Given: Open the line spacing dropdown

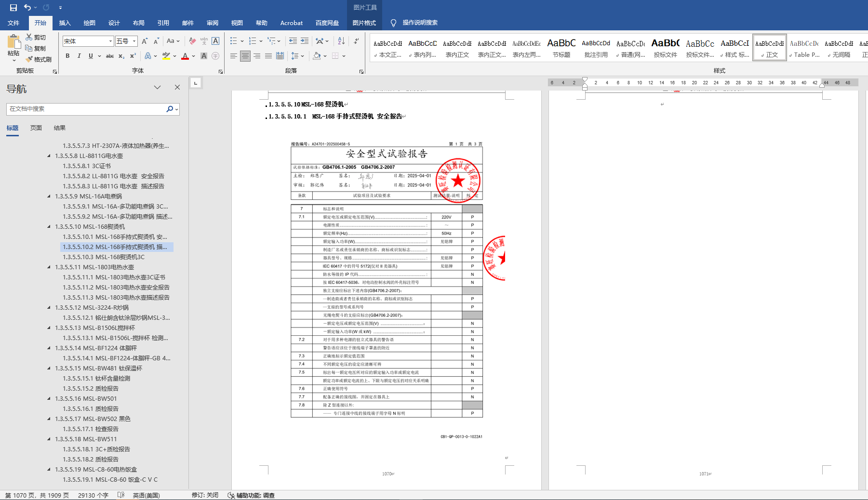Looking at the screenshot, I should coord(298,56).
